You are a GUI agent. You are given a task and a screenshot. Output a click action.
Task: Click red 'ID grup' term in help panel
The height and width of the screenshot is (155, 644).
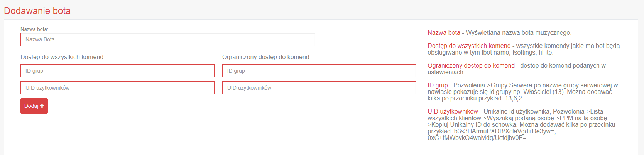point(438,85)
